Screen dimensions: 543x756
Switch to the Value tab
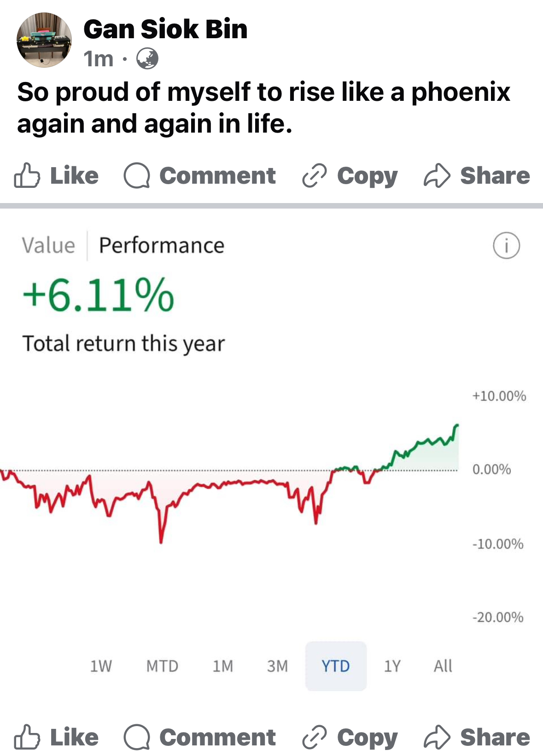[x=48, y=245]
